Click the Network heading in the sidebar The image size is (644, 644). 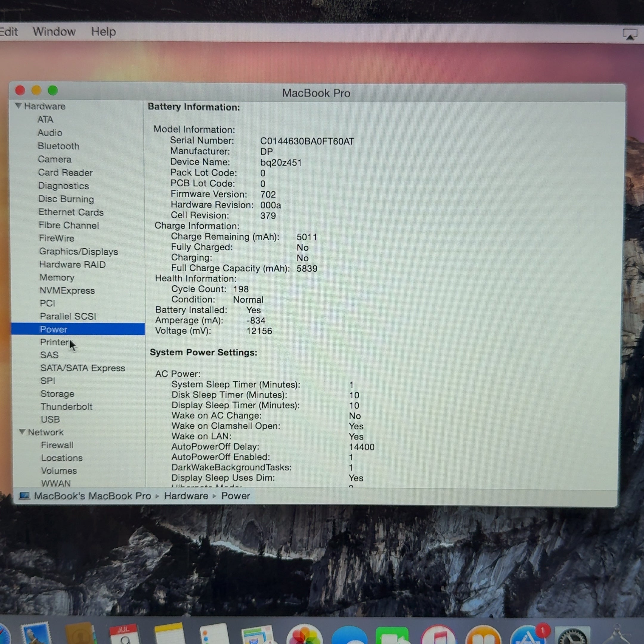[x=46, y=432]
